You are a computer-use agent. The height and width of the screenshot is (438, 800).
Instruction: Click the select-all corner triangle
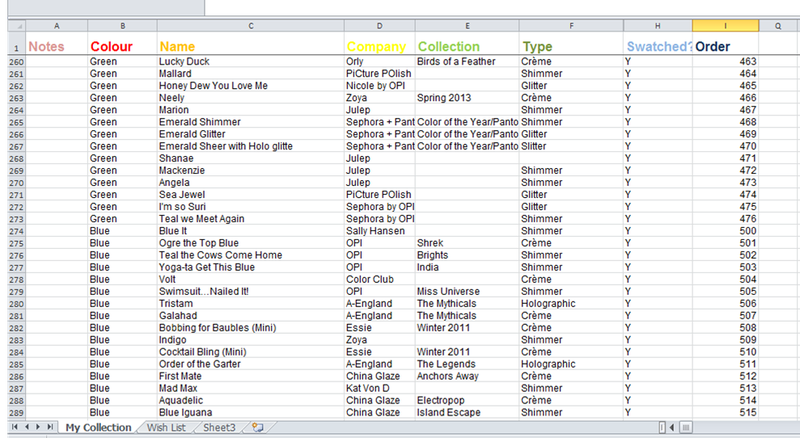tap(17, 26)
